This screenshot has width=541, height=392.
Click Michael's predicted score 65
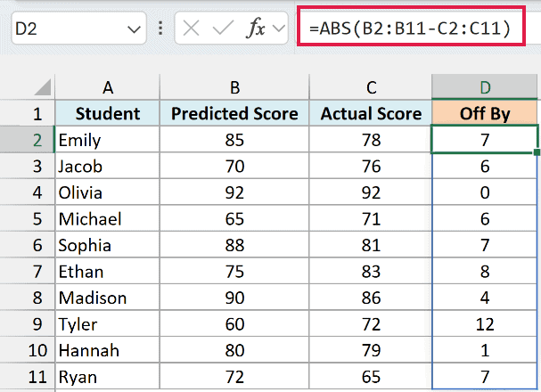click(234, 218)
